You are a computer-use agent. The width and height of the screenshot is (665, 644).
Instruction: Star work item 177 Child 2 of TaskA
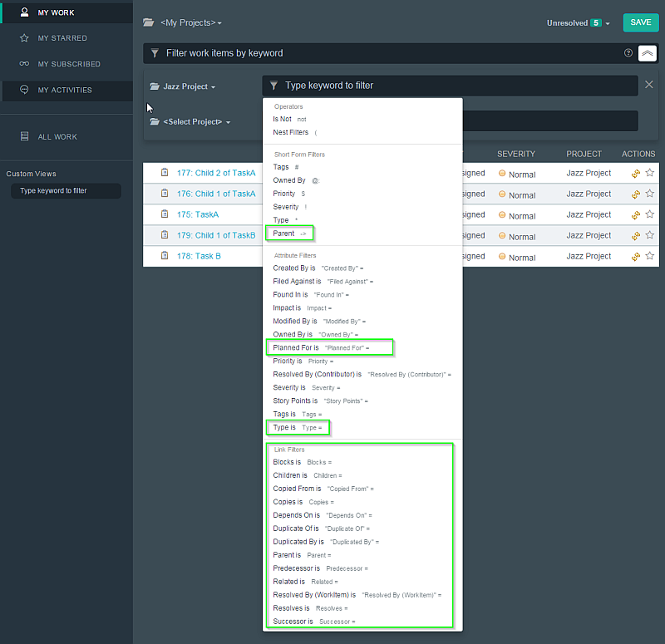click(x=650, y=173)
